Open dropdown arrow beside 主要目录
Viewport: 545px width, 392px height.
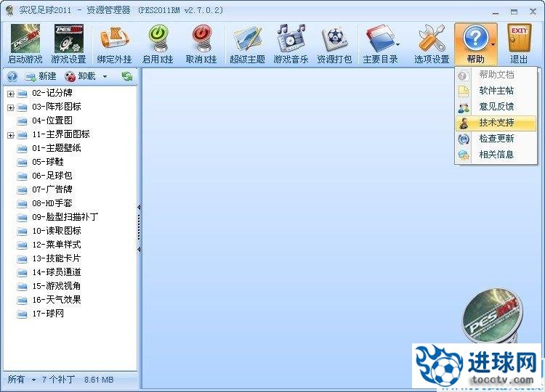[x=397, y=44]
